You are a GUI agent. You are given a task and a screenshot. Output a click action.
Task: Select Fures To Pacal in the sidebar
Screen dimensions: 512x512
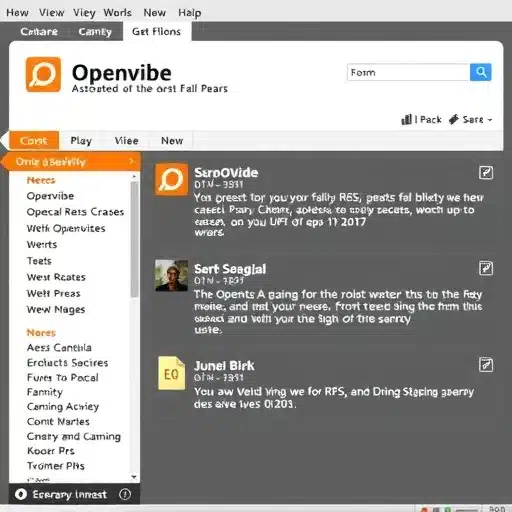pos(63,377)
